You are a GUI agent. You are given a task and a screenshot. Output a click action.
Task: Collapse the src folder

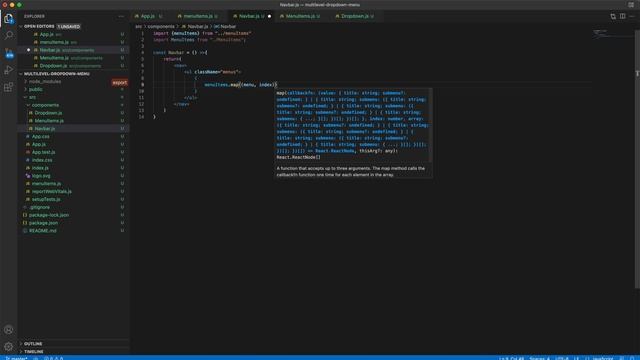[32, 97]
